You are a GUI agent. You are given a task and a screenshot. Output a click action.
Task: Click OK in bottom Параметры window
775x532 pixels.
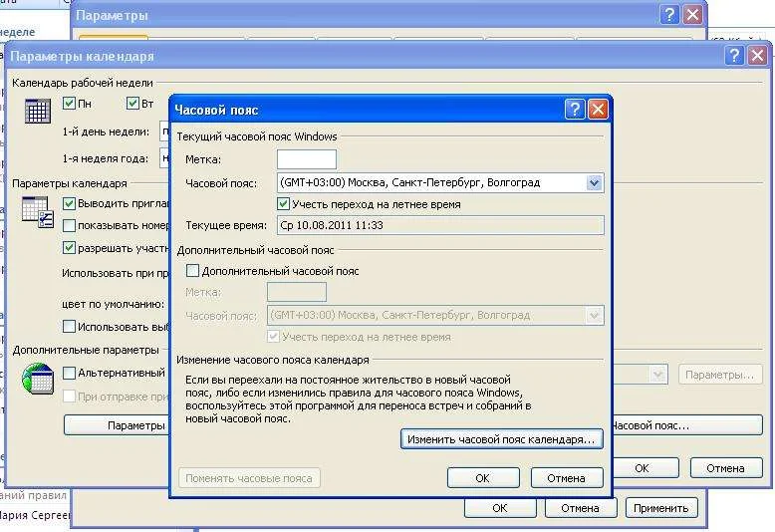pyautogui.click(x=500, y=508)
